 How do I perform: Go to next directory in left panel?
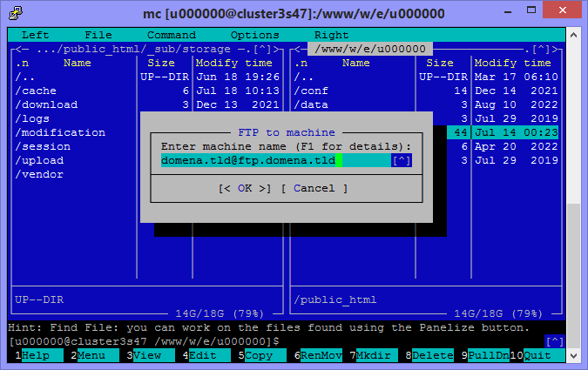[x=277, y=49]
